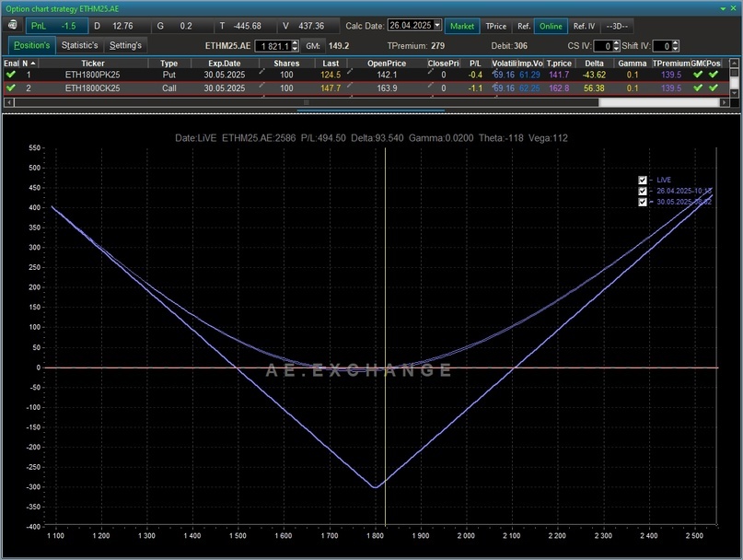Click OpenPrice 163.9 cell
Viewport: 743px width, 560px height.
387,87
